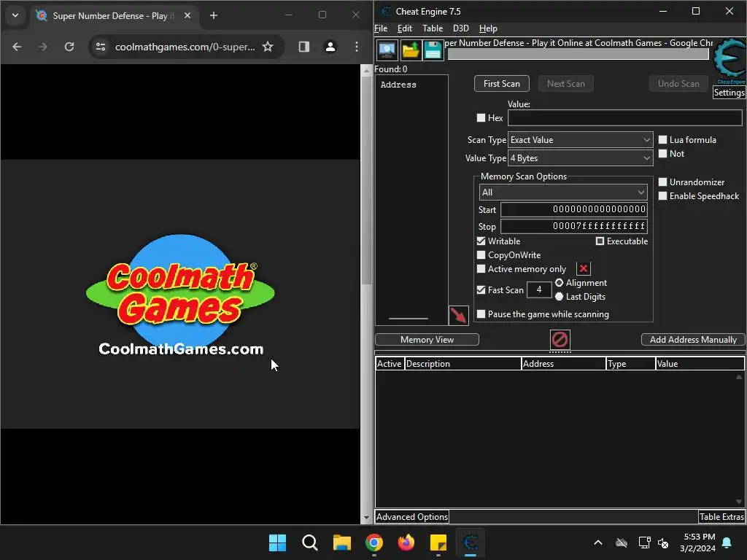Click into the Value input field
This screenshot has height=560, width=747.
point(624,117)
